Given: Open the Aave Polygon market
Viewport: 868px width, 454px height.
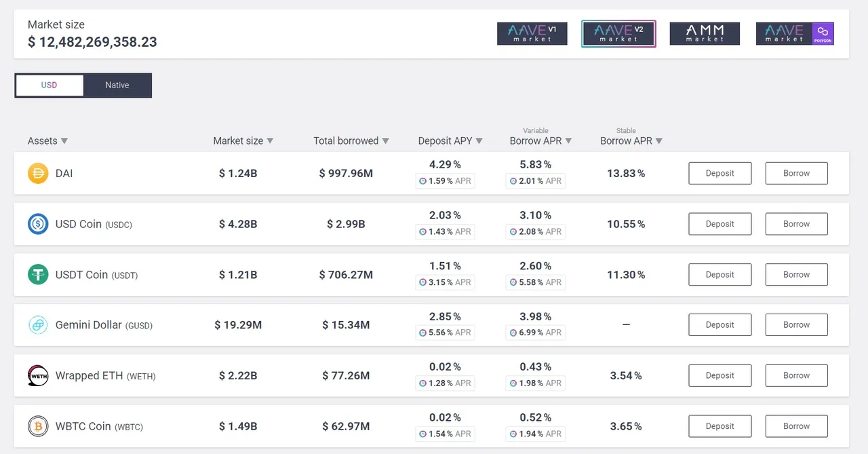Looking at the screenshot, I should pos(795,34).
